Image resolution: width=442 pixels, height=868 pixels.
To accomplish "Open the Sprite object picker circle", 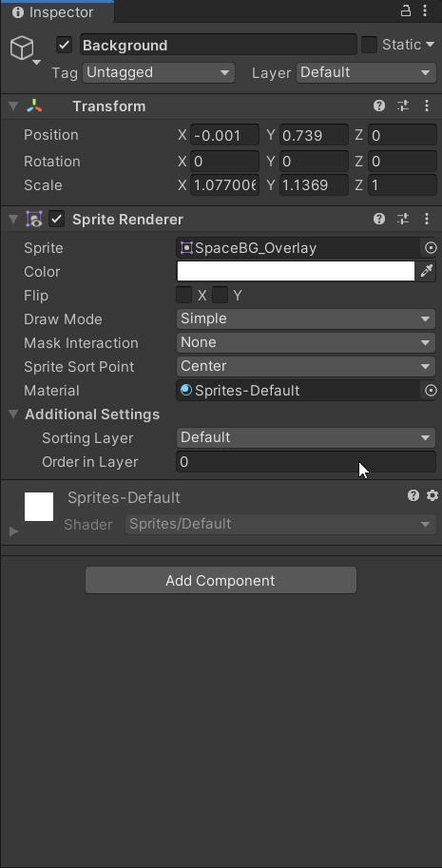I will click(x=431, y=248).
